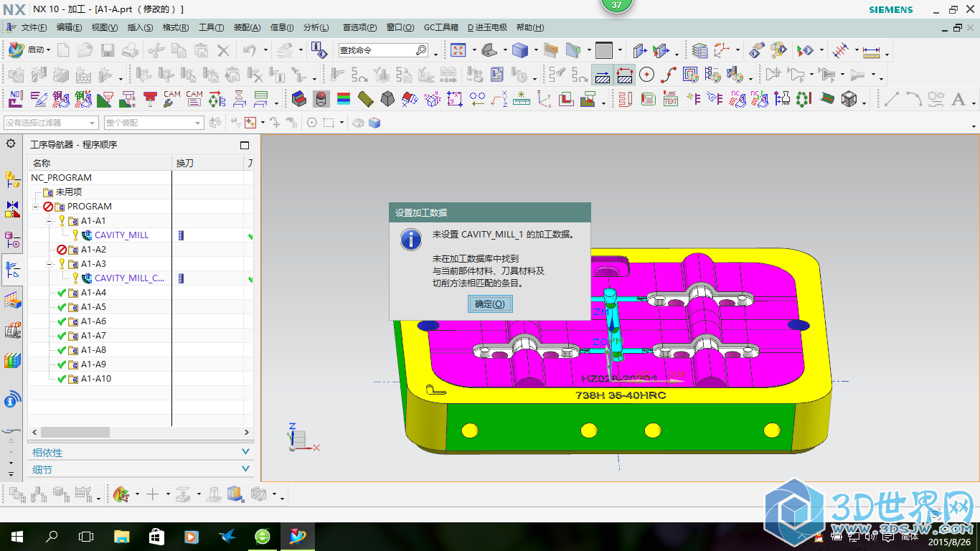The width and height of the screenshot is (980, 551).
Task: Select the CAVITY_MILL operation
Action: (121, 235)
